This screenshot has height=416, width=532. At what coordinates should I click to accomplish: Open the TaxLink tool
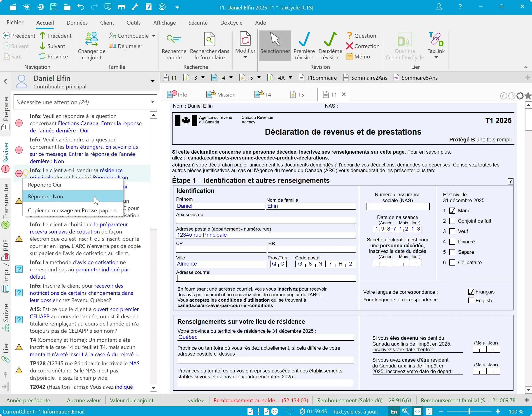pos(436,39)
